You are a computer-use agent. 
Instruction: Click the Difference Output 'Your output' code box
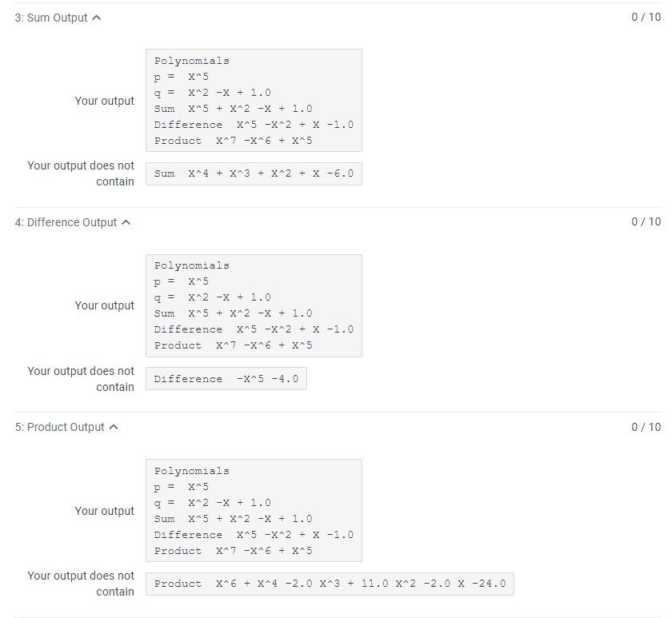254,305
